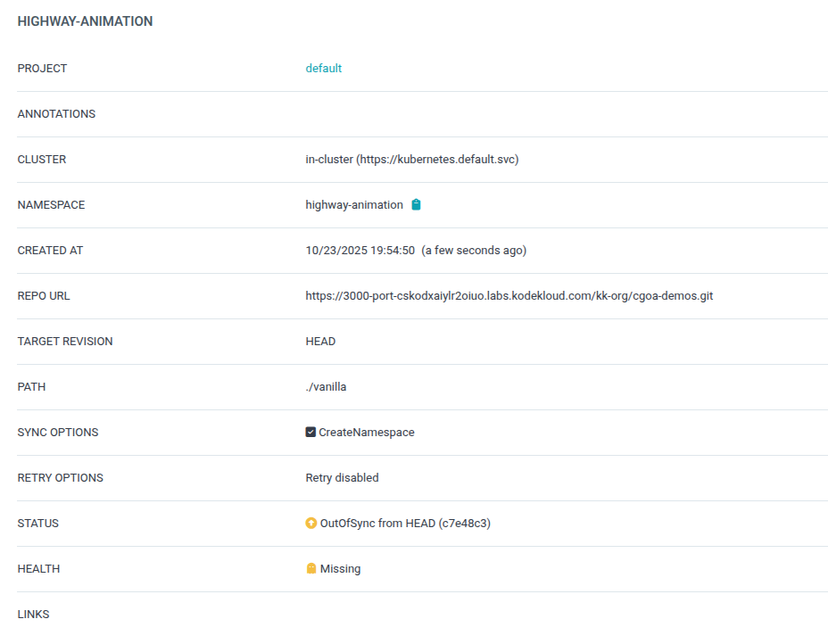828x644 pixels.
Task: Click the ./vanilla path value
Action: pyautogui.click(x=326, y=387)
